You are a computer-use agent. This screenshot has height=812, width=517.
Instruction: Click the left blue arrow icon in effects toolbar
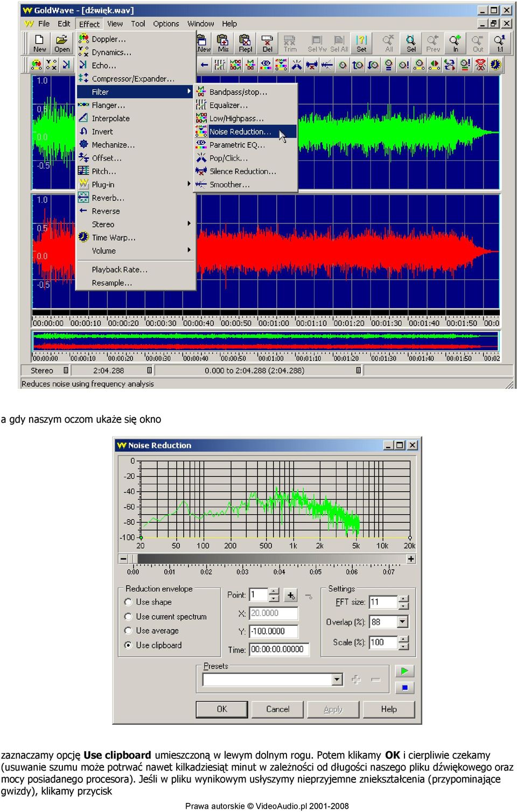tap(205, 65)
